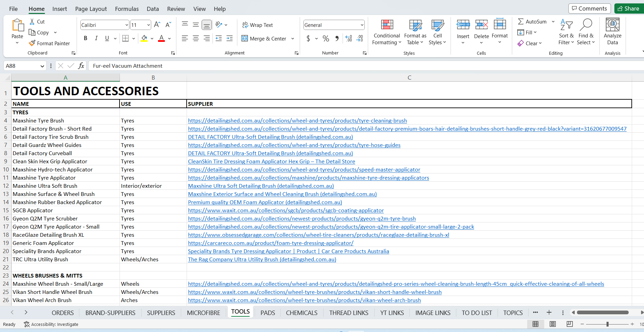Adjust the zoom slider handle
644x332 pixels.
tap(608, 324)
